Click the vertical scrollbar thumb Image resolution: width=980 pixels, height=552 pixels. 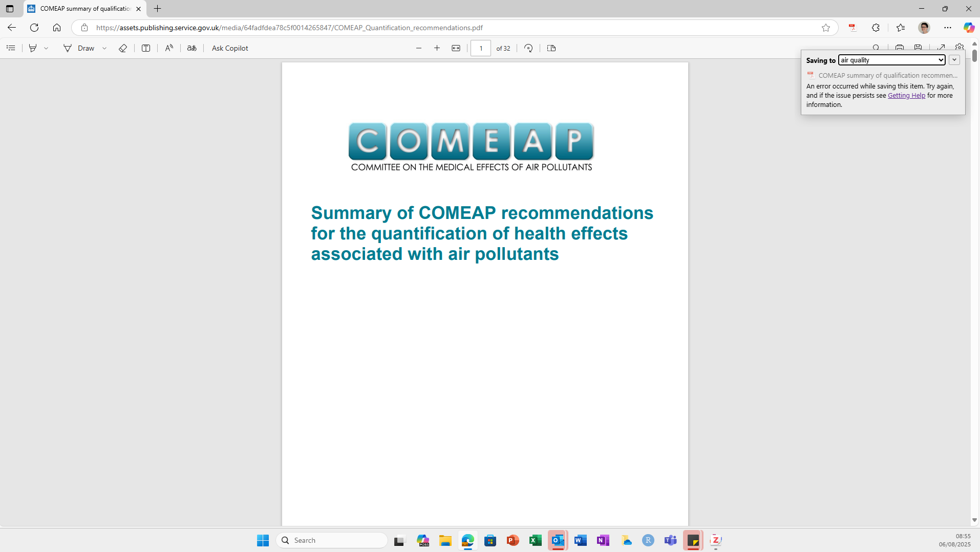click(x=974, y=55)
